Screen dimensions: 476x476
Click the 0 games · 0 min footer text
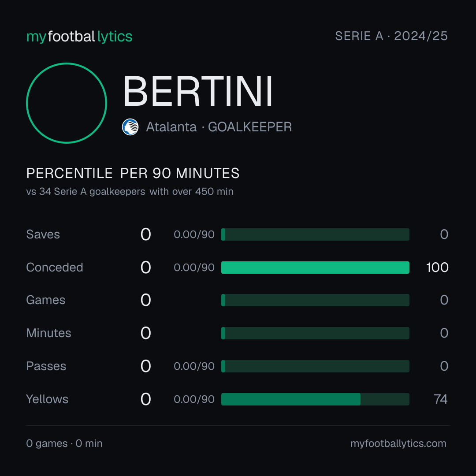pyautogui.click(x=64, y=443)
